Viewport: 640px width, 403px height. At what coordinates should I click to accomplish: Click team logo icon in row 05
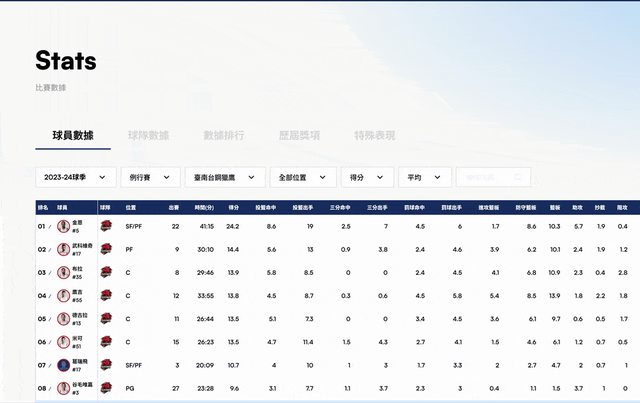[x=106, y=319]
